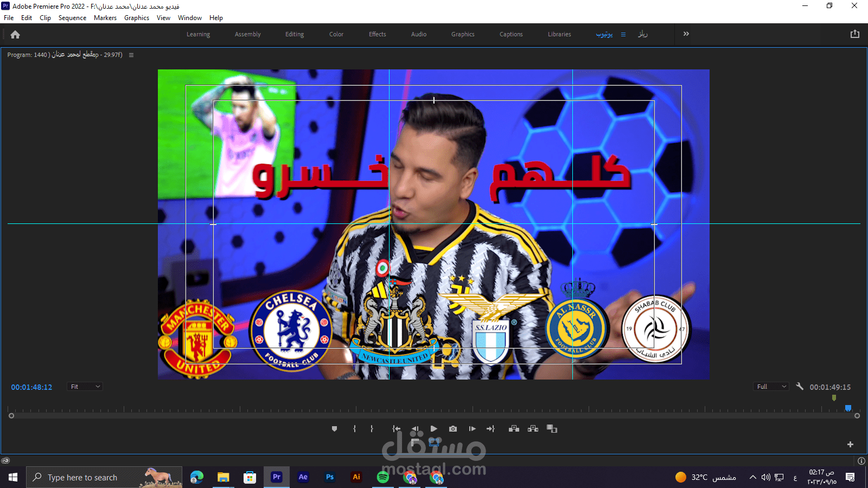Open Quick Export share icon
Image resolution: width=868 pixels, height=488 pixels.
(x=855, y=34)
